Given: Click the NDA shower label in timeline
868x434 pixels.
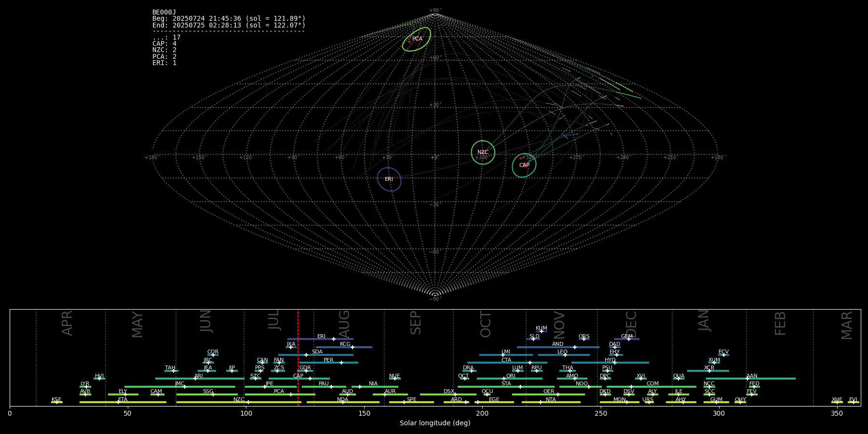Looking at the screenshot, I should click(343, 400).
